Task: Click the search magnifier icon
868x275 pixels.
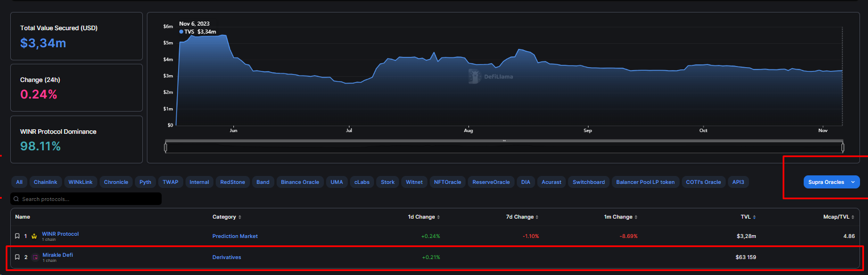Action: pyautogui.click(x=17, y=199)
